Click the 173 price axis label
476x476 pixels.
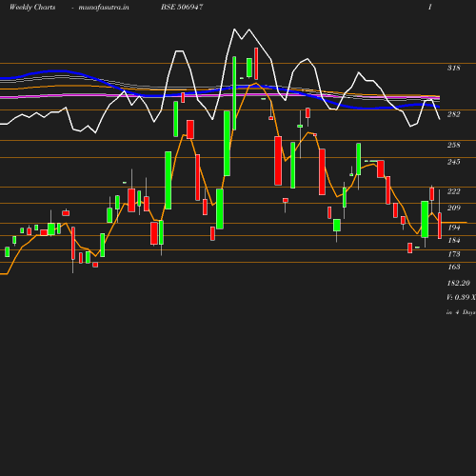click(454, 254)
